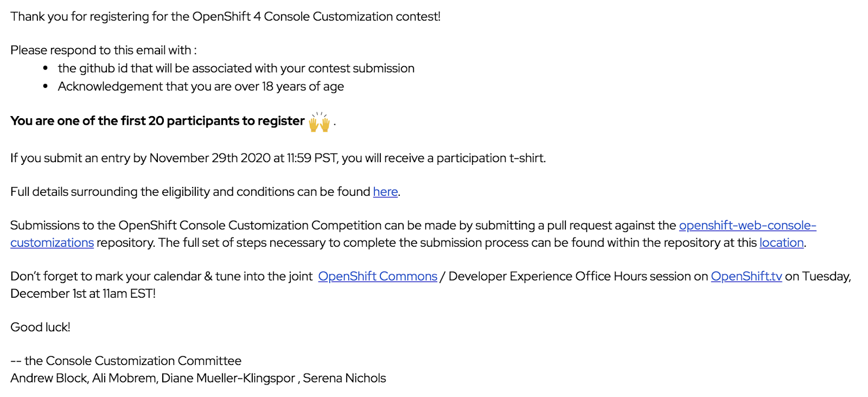Screen dimensions: 868x397
Task: Click the name 'Serena Nichols'
Action: [344, 379]
